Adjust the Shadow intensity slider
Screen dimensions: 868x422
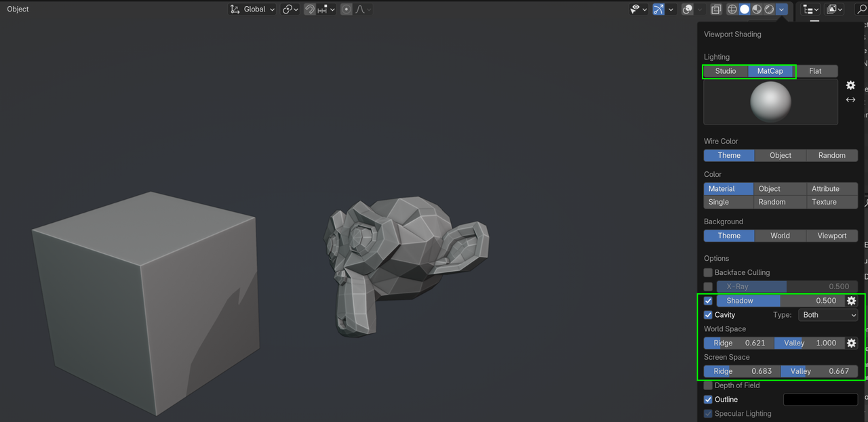781,301
